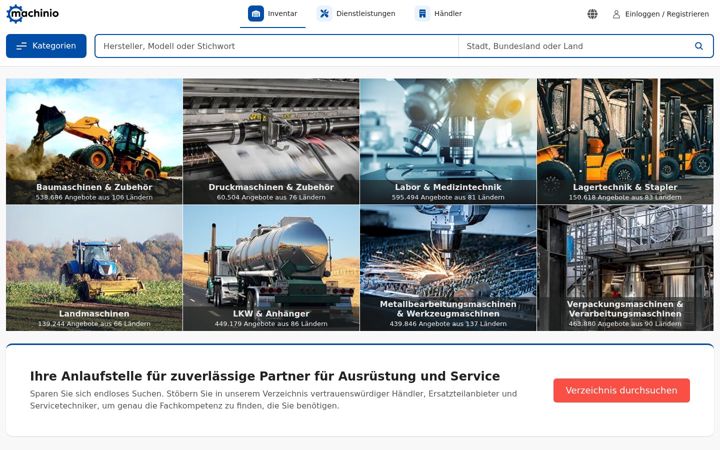
Task: Switch to the Inventar tab
Action: click(x=273, y=14)
